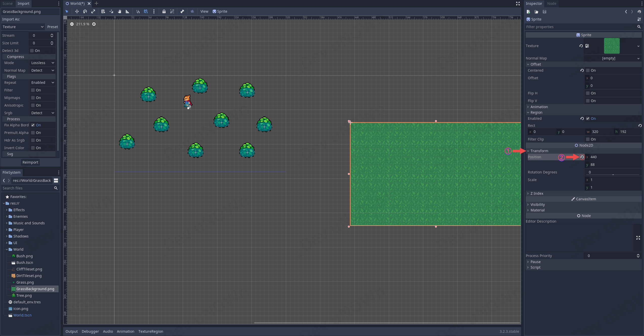Select the Rotate mode tool
The image size is (644, 336).
[85, 11]
